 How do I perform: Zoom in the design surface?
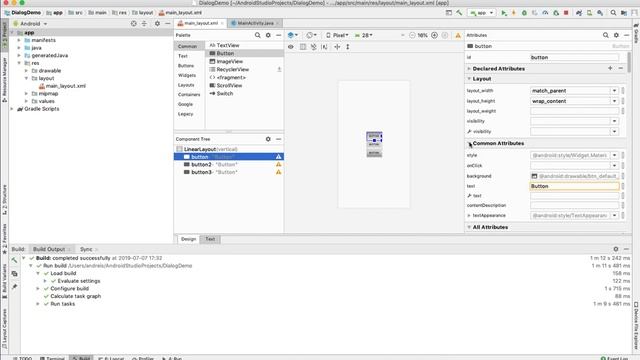pyautogui.click(x=434, y=36)
